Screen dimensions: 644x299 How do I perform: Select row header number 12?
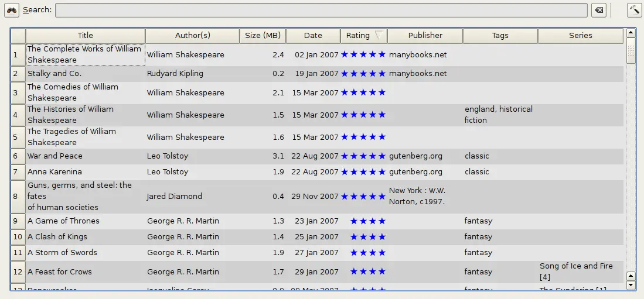pos(18,272)
